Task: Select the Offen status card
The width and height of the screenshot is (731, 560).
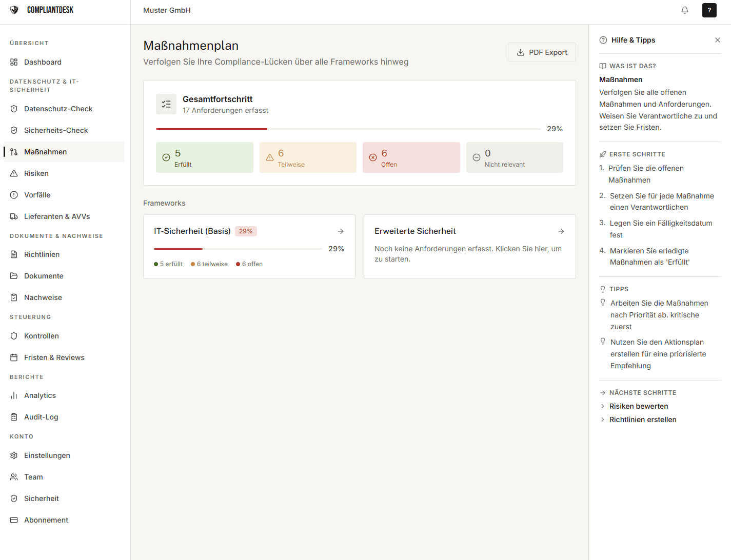Action: point(411,157)
